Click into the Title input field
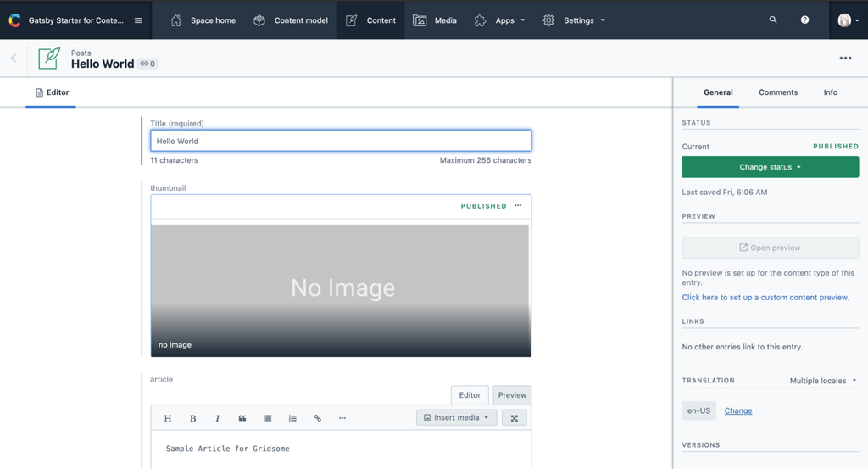Image resolution: width=868 pixels, height=469 pixels. pyautogui.click(x=341, y=141)
